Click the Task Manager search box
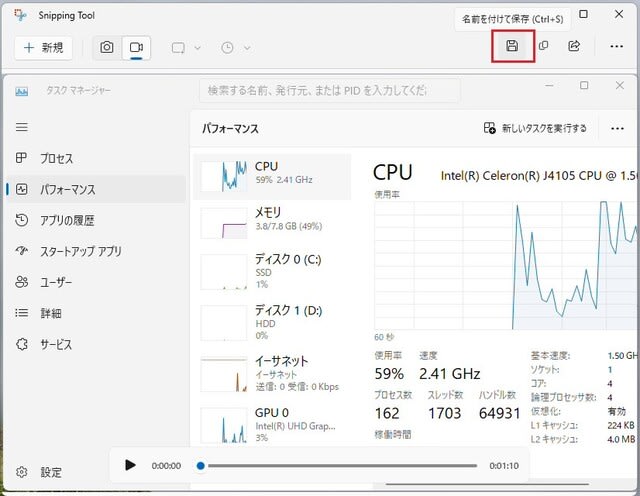The image size is (640, 496). tap(330, 90)
